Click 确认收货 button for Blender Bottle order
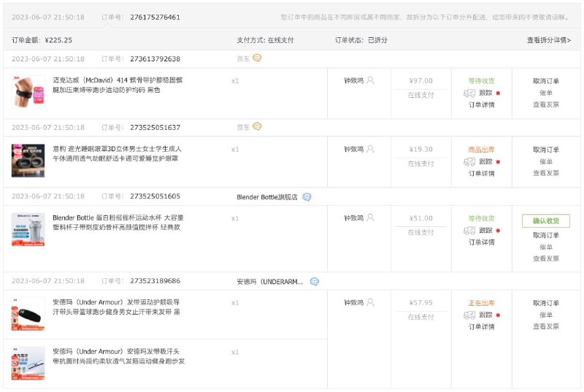 (x=545, y=220)
